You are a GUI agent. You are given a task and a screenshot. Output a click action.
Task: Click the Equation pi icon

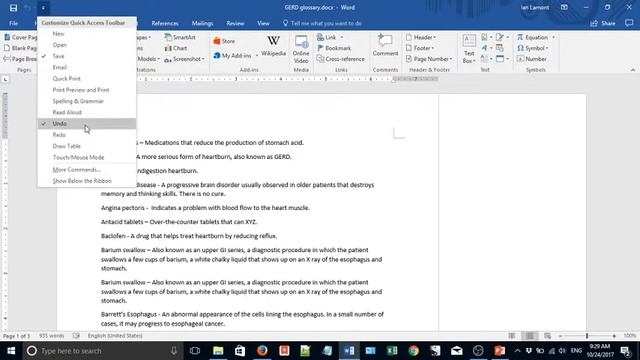[520, 37]
